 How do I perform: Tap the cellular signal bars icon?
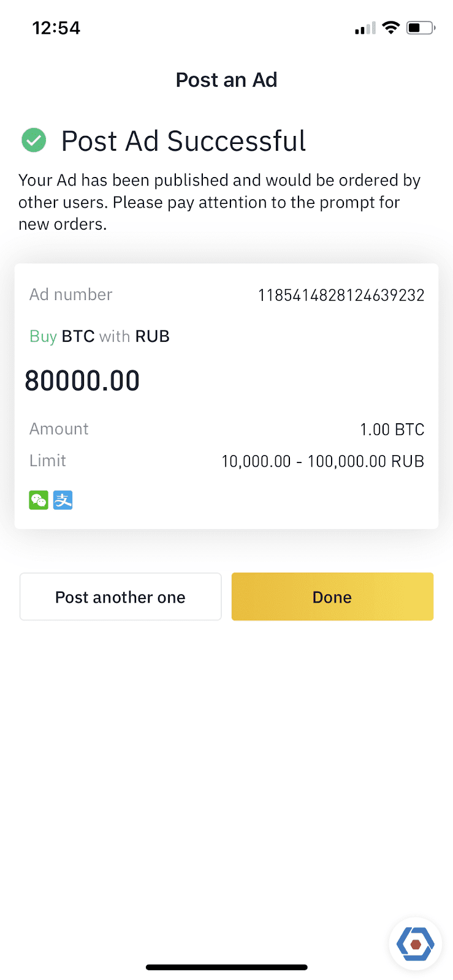pyautogui.click(x=365, y=28)
